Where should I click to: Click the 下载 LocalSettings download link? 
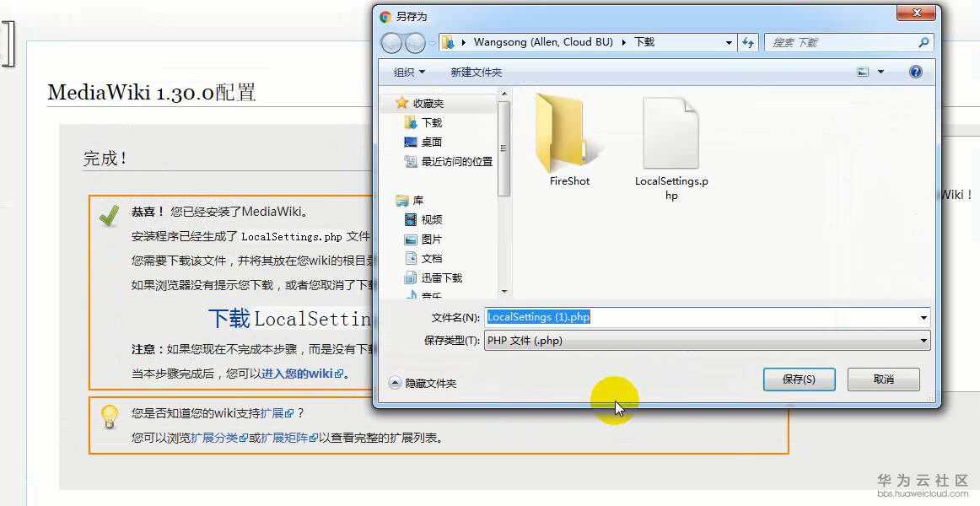point(291,319)
